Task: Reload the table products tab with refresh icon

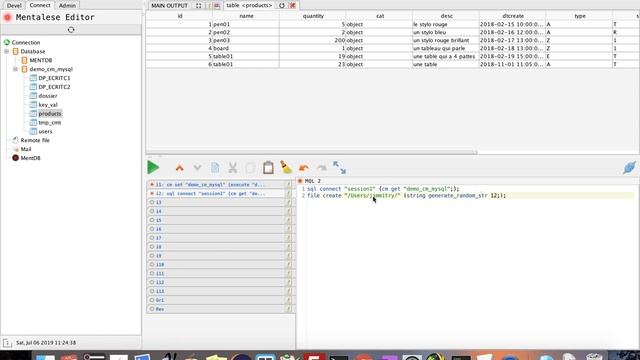Action: coord(282,6)
